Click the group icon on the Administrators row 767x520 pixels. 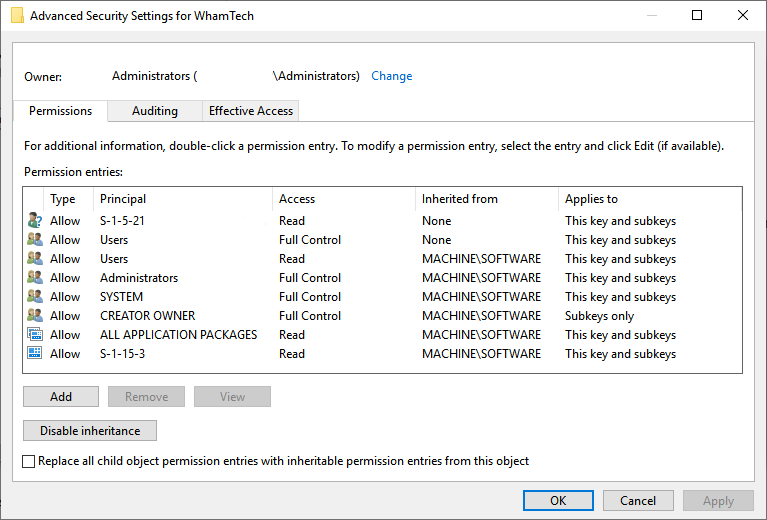pos(35,278)
